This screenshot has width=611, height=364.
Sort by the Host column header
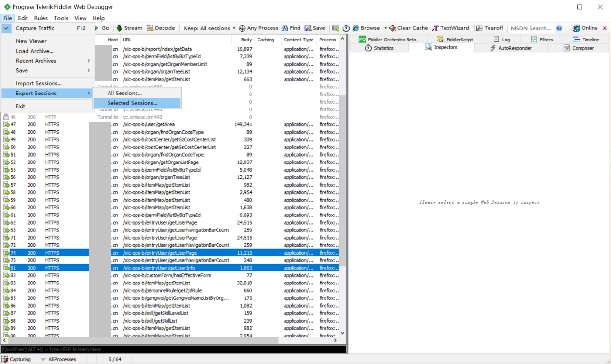(x=108, y=40)
